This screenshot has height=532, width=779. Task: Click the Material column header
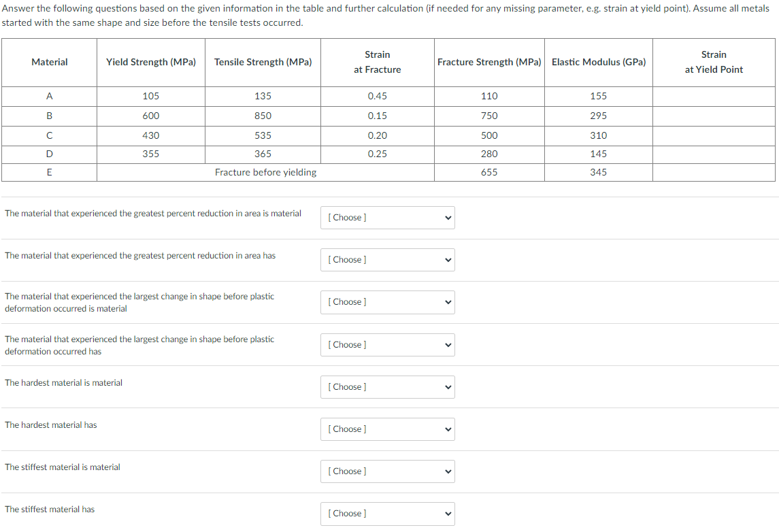pos(49,62)
